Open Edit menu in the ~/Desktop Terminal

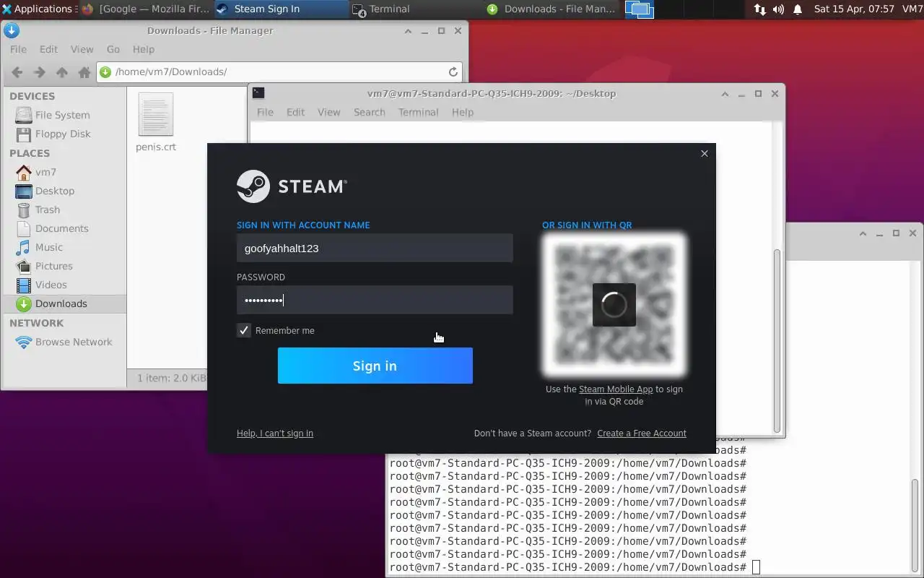tap(295, 112)
